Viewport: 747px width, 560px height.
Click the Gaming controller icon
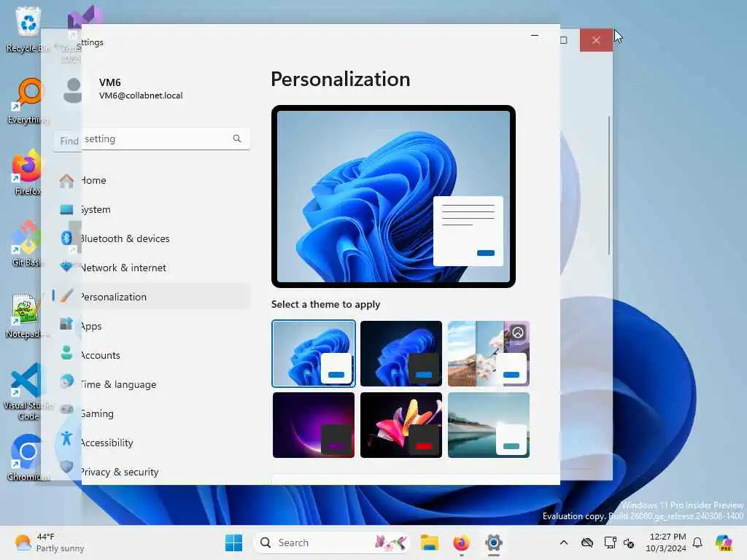(x=66, y=410)
